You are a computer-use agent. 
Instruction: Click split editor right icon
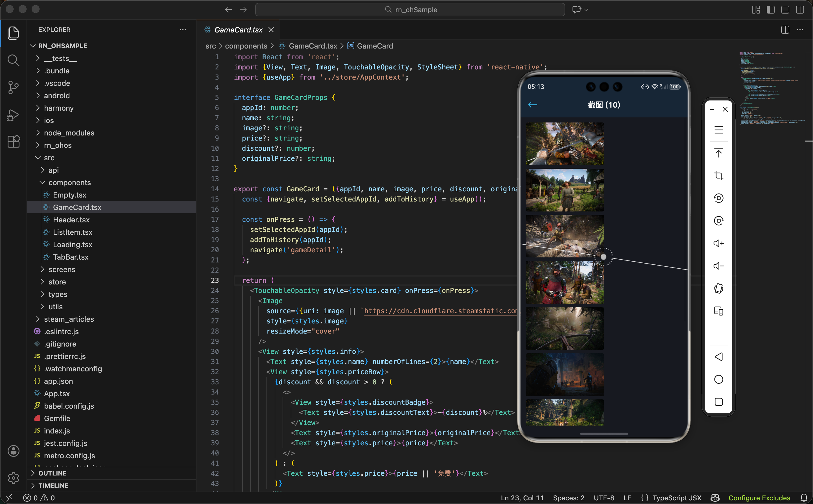(785, 30)
